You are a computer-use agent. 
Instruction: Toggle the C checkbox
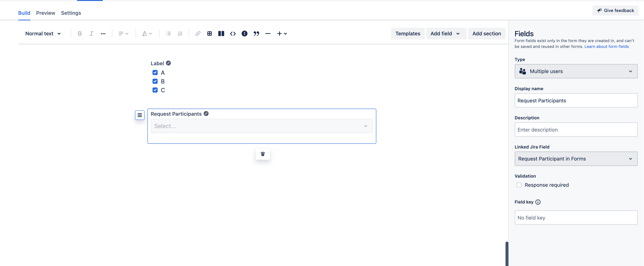(x=155, y=90)
